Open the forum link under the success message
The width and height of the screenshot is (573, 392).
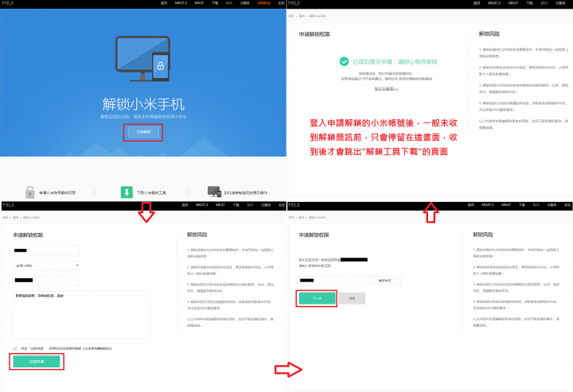[386, 89]
